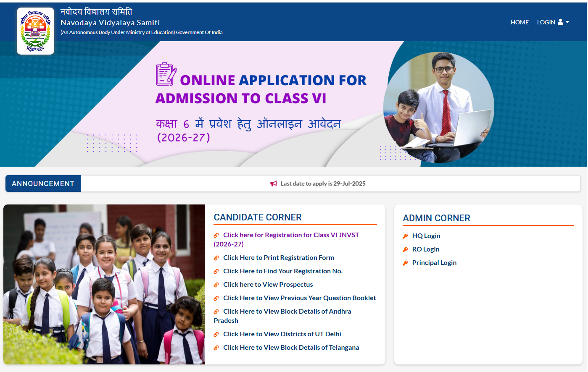
Task: Click the CANDIDATE CORNER heading
Action: click(x=258, y=217)
